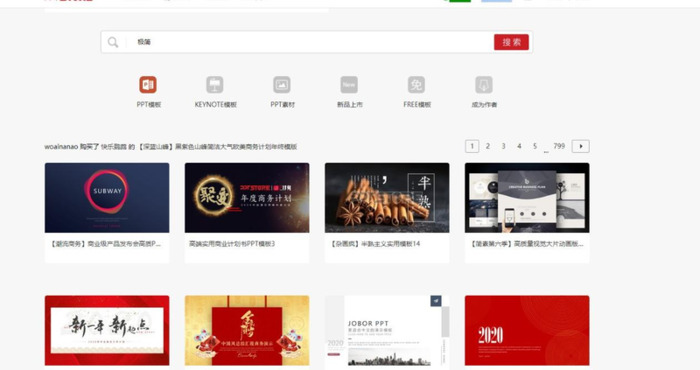Open the 年度商务计划 template thumbnail
The height and width of the screenshot is (370, 700).
[247, 198]
